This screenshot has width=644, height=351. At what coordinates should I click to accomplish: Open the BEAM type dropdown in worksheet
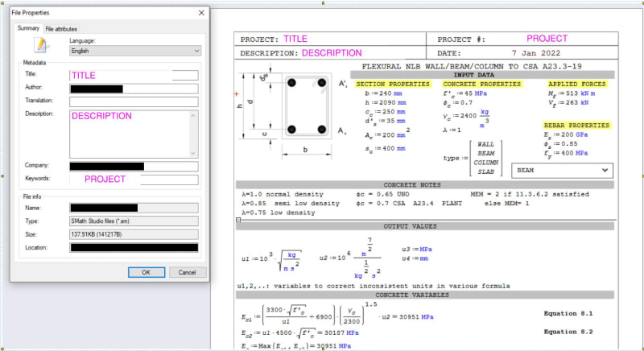[562, 171]
